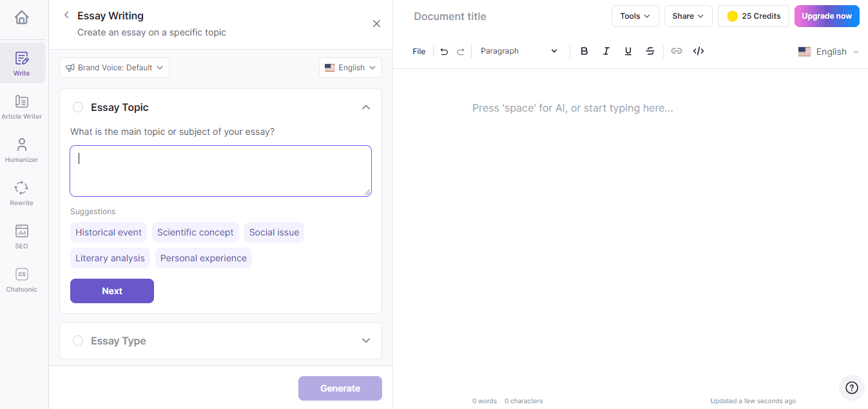Screen dimensions: 868x409
Task: View the 25 Credits balance
Action: coord(753,16)
